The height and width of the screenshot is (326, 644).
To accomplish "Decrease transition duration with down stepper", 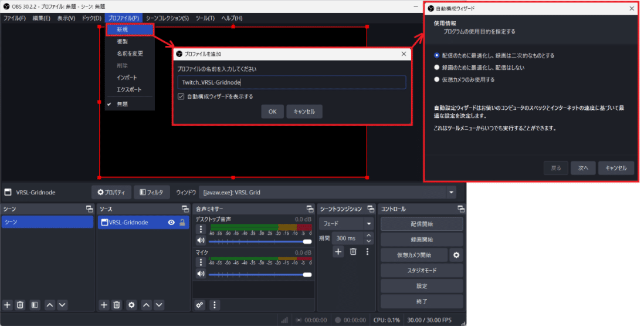I will pyautogui.click(x=369, y=241).
